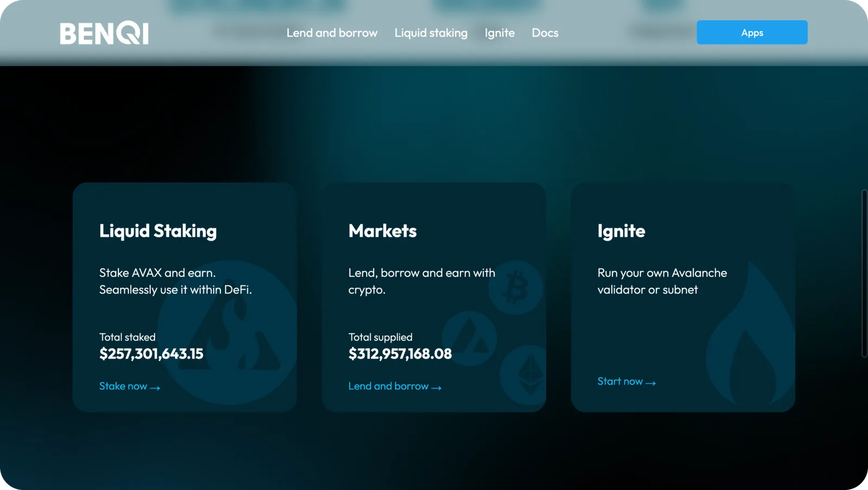Open Lend and borrow nav item

pyautogui.click(x=332, y=33)
